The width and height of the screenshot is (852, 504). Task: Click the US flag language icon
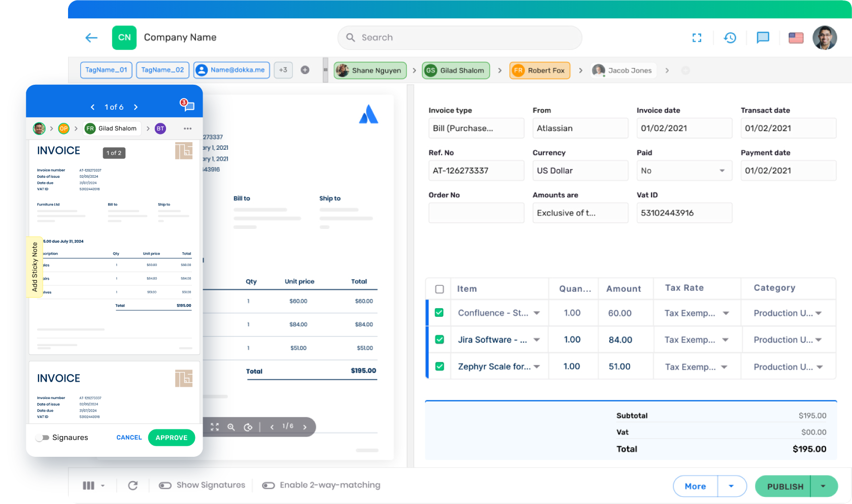(x=796, y=38)
